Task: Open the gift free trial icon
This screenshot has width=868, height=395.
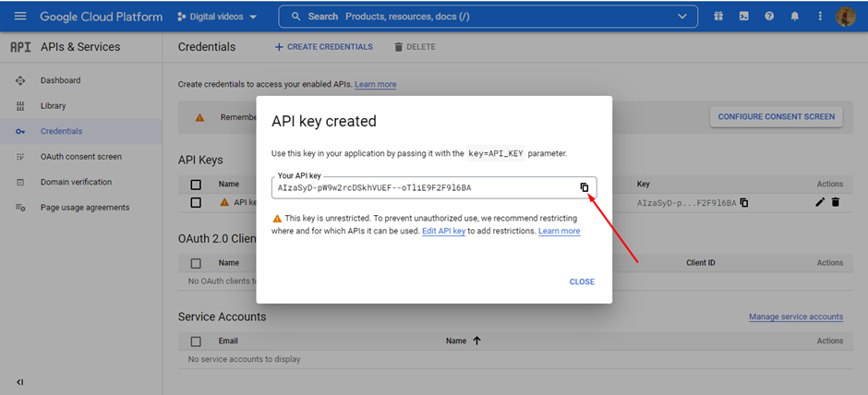Action: click(718, 16)
